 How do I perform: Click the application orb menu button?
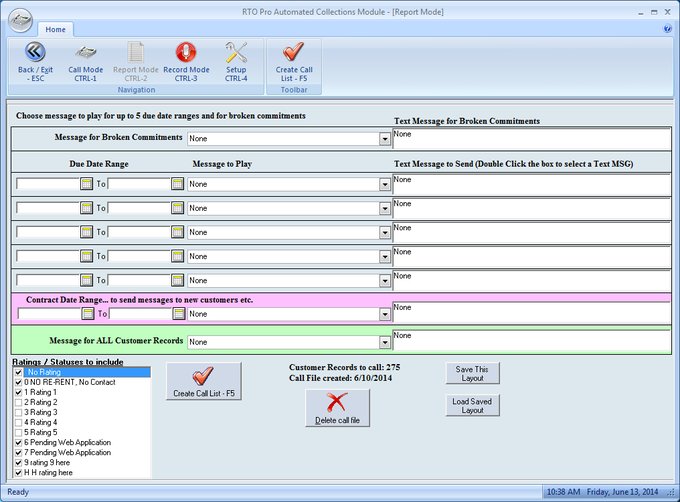21,19
